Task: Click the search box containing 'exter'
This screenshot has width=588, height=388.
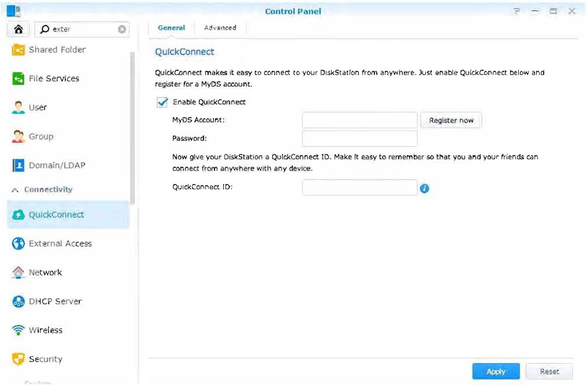Action: [82, 29]
